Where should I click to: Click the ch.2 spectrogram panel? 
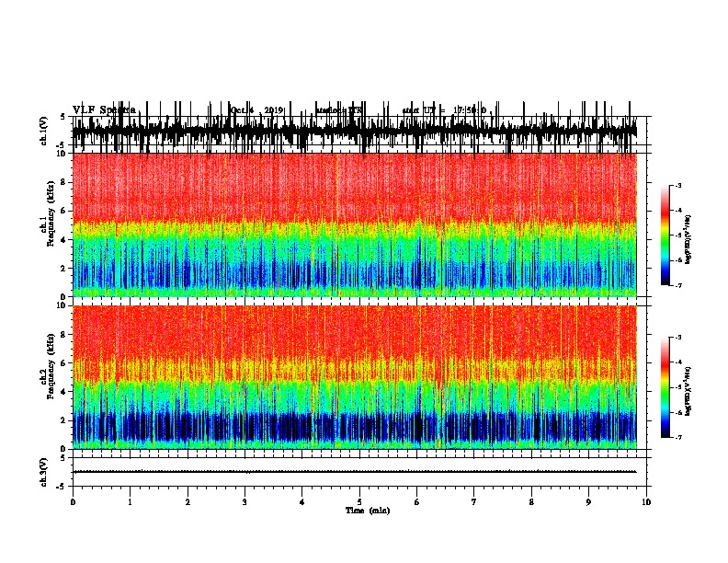354,377
